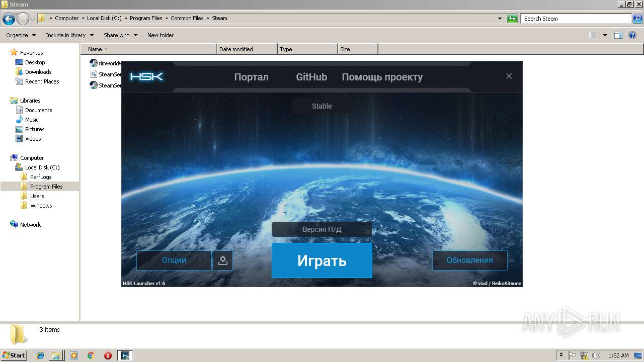Image resolution: width=644 pixels, height=362 pixels.
Task: Expand the address bar history dropdown
Action: 500,19
